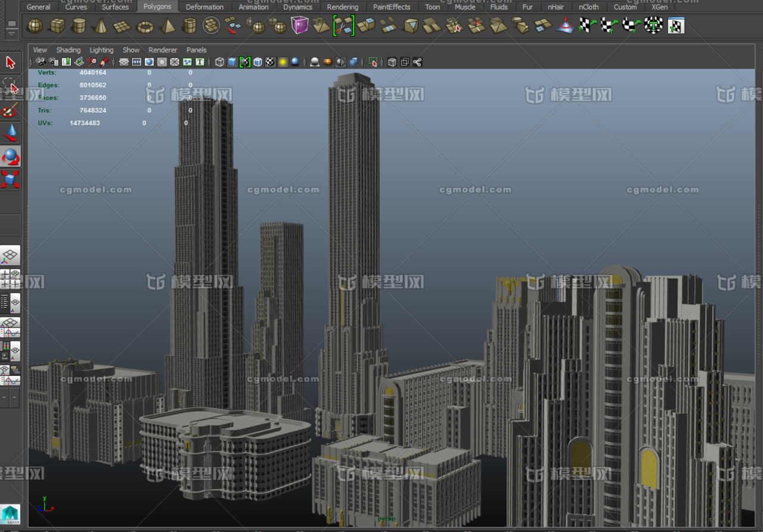Select the arrow Select tool in toolbox
The image size is (763, 532).
10,63
